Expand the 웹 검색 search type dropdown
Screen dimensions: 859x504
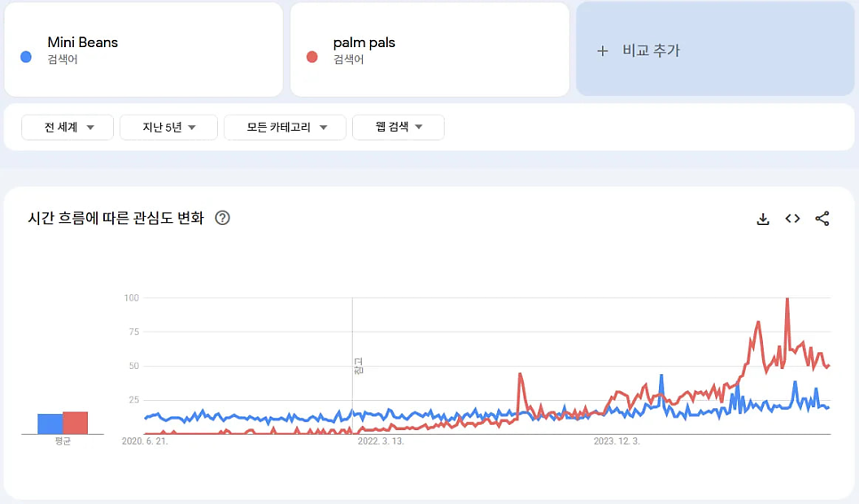[398, 127]
